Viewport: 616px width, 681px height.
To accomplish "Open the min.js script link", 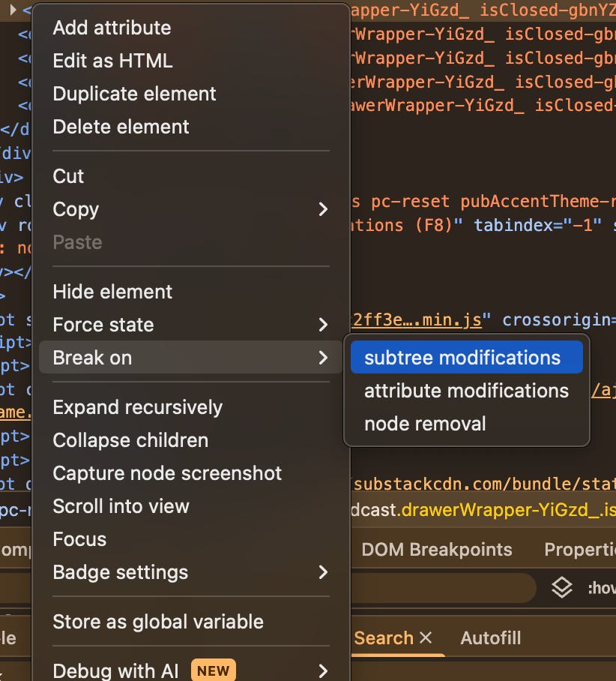I will (417, 320).
